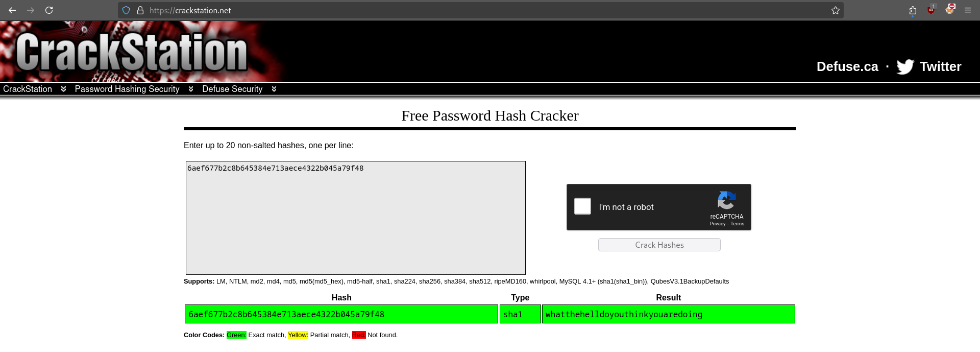Image resolution: width=980 pixels, height=352 pixels.
Task: Follow the Defuse.ca link
Action: pos(847,67)
